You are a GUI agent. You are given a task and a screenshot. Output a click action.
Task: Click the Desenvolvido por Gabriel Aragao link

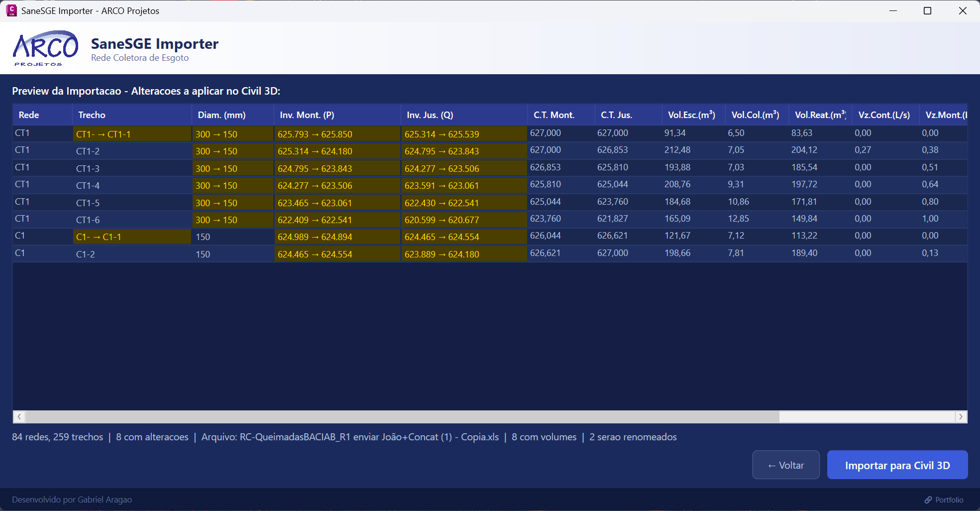(x=72, y=500)
